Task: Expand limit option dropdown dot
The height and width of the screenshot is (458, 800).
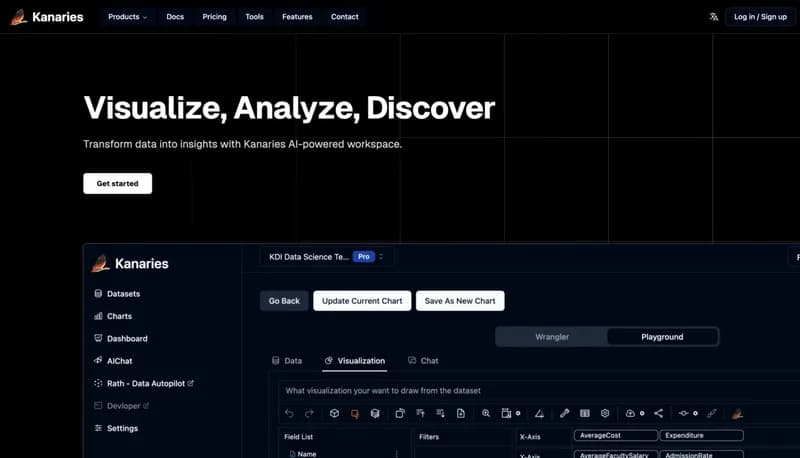Action: tap(695, 413)
